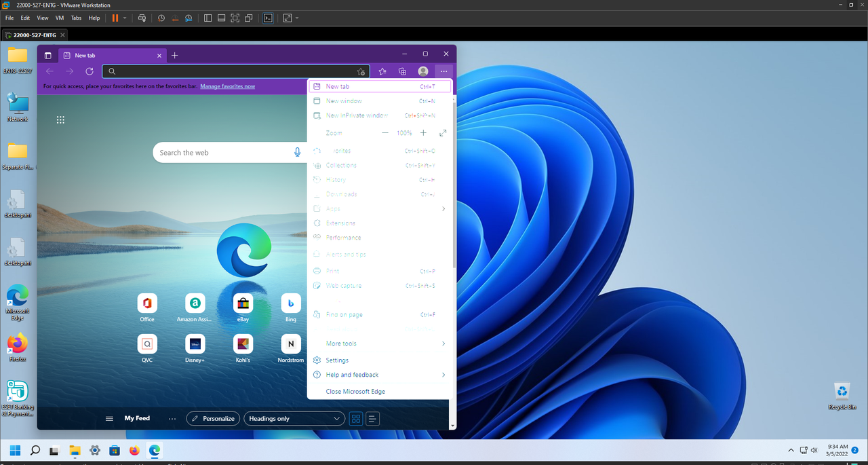Select New tab in Edge menu
Viewport: 868px width, 465px height.
[x=379, y=86]
